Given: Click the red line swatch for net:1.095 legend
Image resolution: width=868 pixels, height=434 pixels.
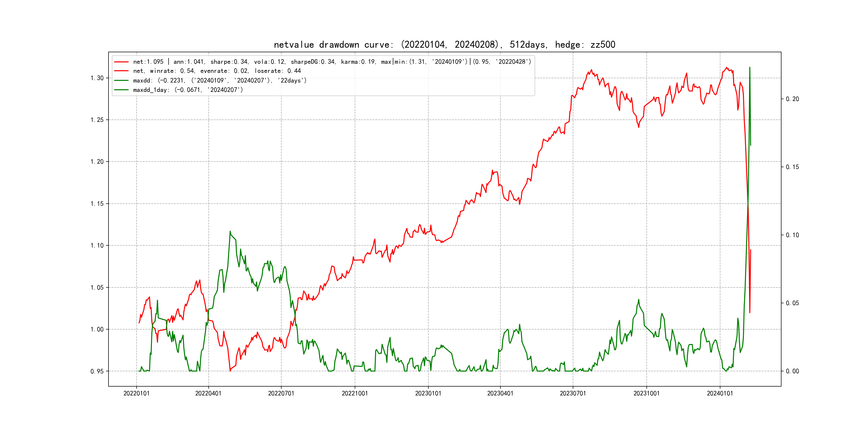Looking at the screenshot, I should tap(121, 62).
